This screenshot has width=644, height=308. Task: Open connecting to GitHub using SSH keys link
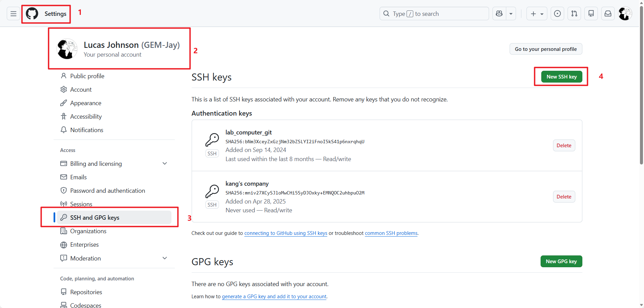[286, 233]
